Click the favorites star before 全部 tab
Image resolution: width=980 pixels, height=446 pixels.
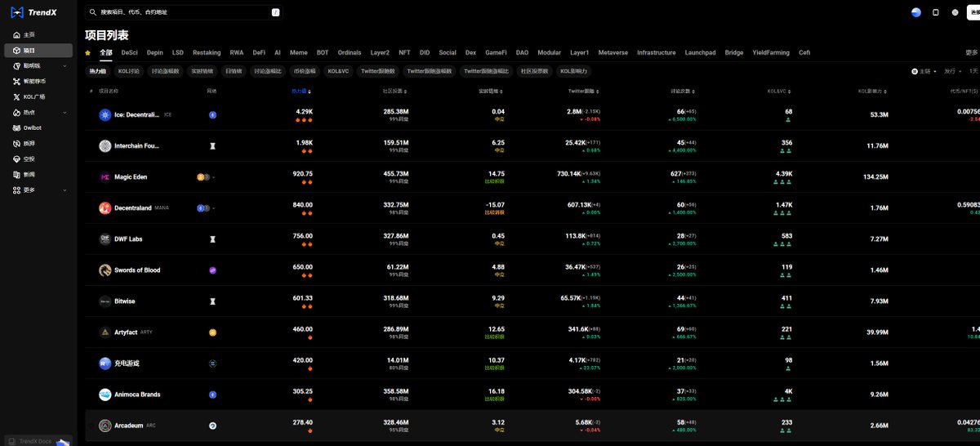point(88,53)
